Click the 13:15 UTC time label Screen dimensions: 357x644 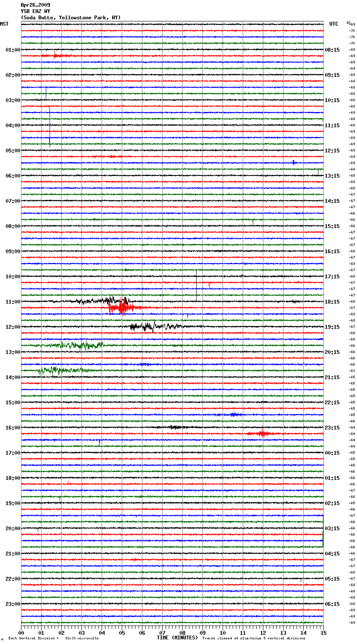point(332,176)
